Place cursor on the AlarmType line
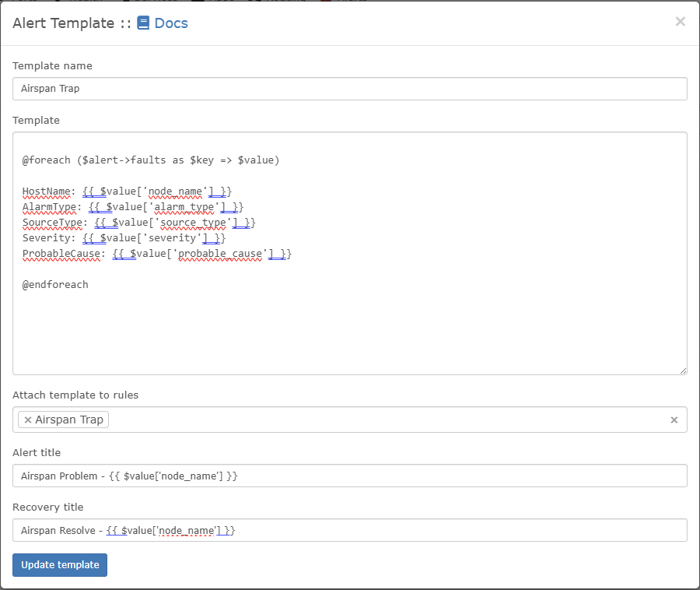Image resolution: width=700 pixels, height=590 pixels. point(133,207)
